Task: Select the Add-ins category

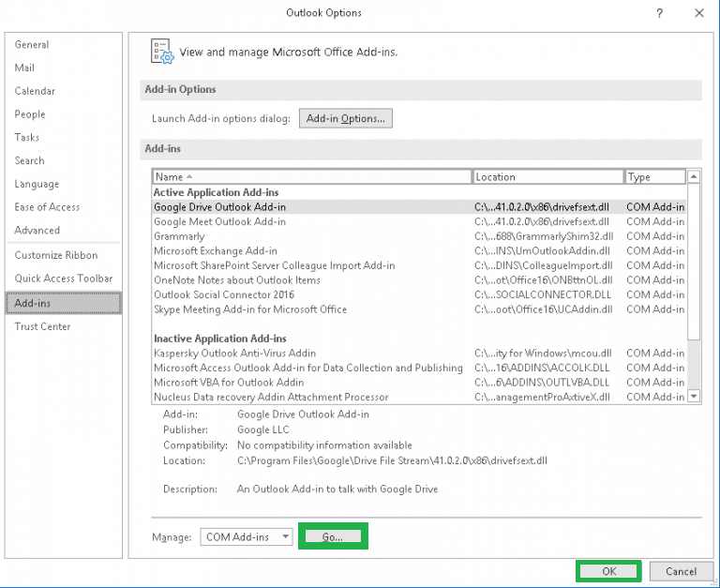Action: tap(64, 303)
